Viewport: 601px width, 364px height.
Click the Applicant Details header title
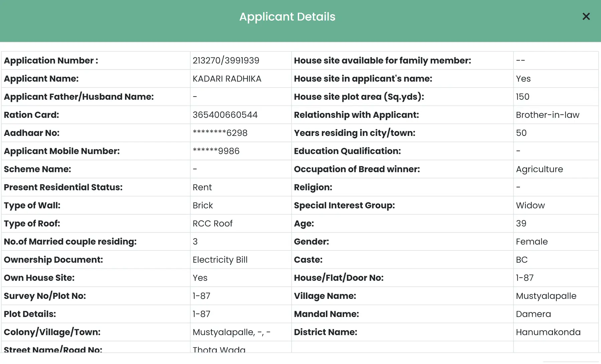(x=287, y=17)
